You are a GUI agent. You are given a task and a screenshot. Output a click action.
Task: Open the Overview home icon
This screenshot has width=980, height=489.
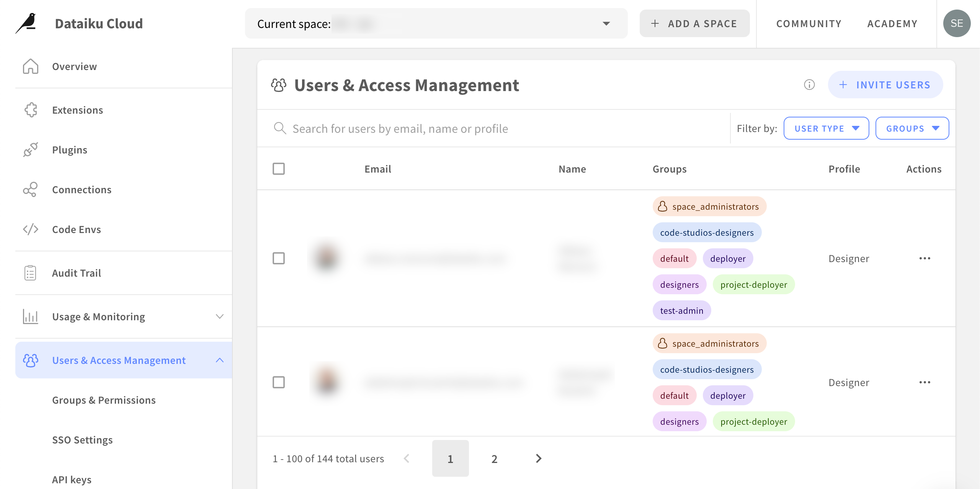tap(31, 66)
